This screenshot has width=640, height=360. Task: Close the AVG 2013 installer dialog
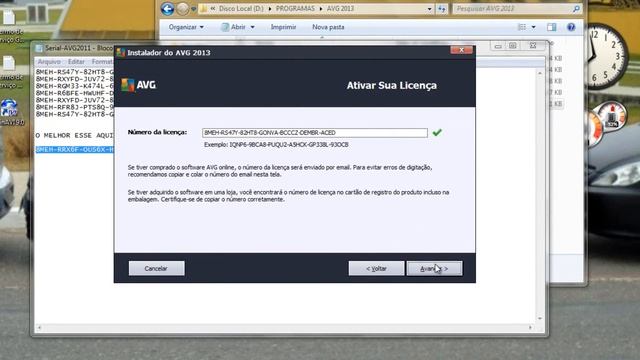[x=462, y=50]
